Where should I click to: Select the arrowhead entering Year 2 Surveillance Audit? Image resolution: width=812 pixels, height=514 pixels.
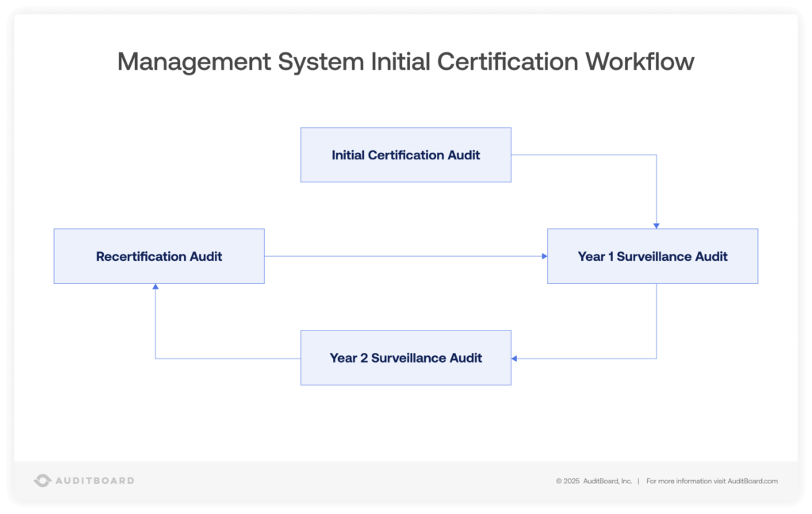click(x=515, y=358)
